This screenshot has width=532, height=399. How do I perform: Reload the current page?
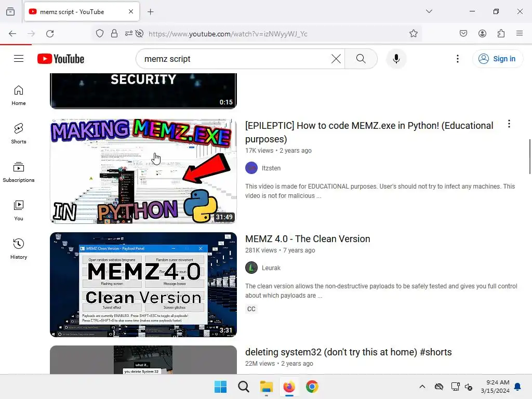50,34
